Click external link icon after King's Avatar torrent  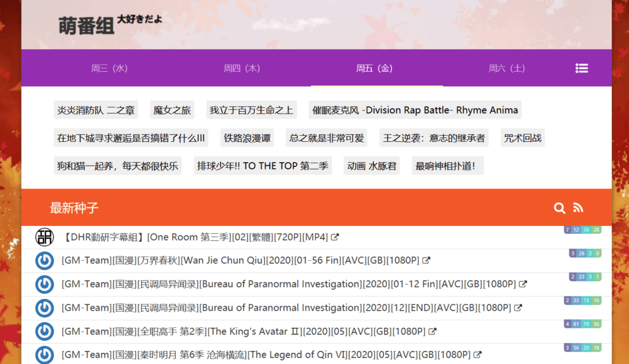pyautogui.click(x=432, y=331)
